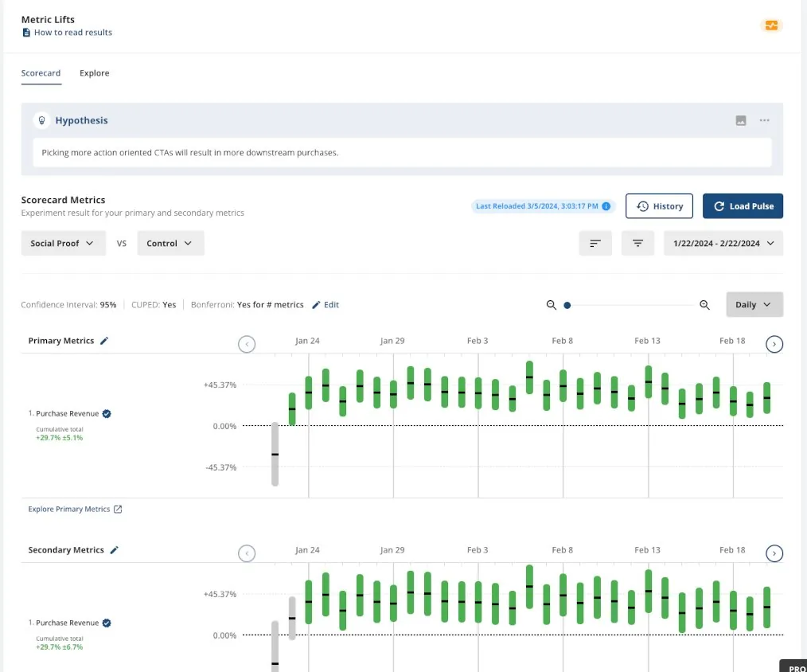Screen dimensions: 807x672
Task: Open the hypothesis three-dots menu
Action: click(x=764, y=120)
